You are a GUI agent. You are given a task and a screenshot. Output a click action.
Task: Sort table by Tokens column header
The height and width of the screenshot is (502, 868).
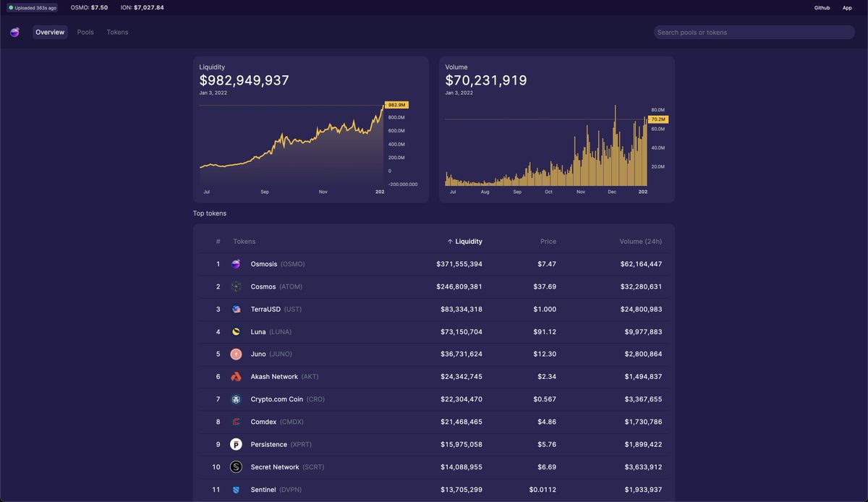(244, 242)
